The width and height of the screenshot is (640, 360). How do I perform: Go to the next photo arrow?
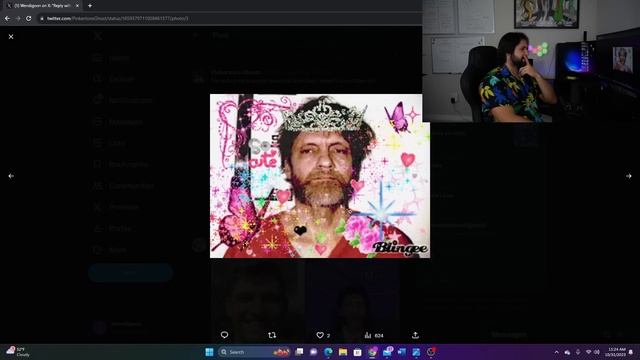tap(629, 176)
